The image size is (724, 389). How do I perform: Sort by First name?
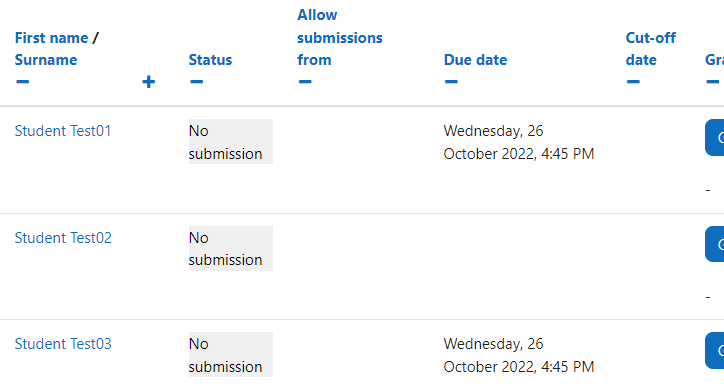pos(51,38)
